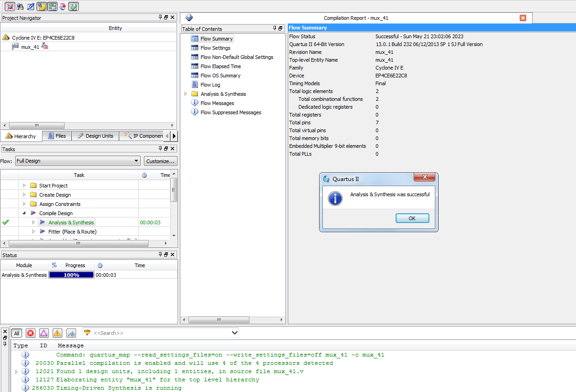Expand the Fitter (Place & Route) task
This screenshot has width=576, height=392.
[33, 232]
